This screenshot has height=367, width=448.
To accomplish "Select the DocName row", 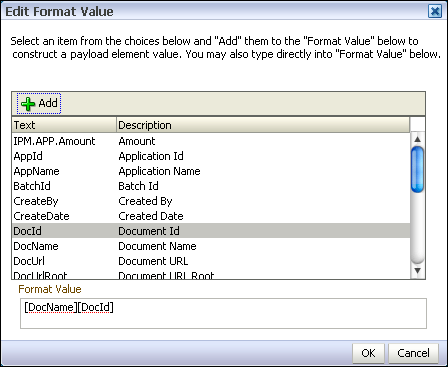I will (211, 246).
